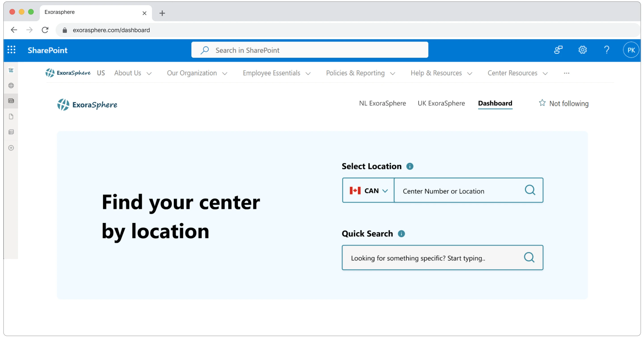The width and height of the screenshot is (644, 339).
Task: Click the news icon in left rail
Action: pos(11,101)
